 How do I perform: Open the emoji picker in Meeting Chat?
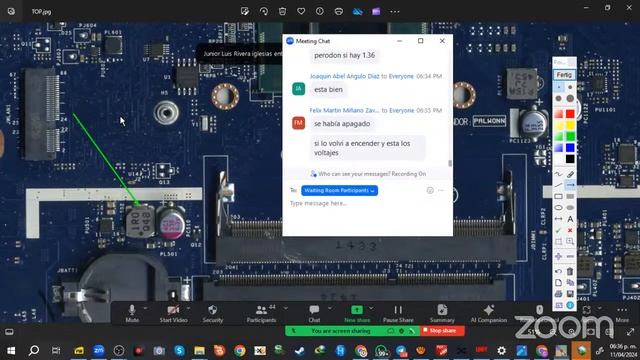point(430,190)
